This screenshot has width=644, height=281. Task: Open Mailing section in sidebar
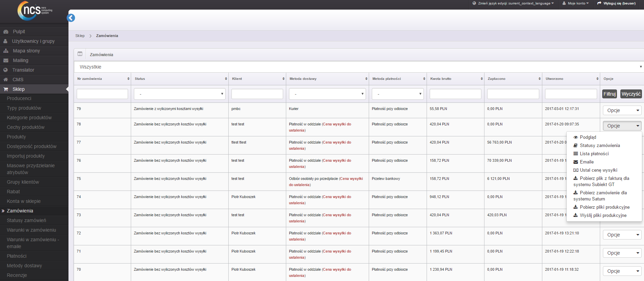point(21,60)
